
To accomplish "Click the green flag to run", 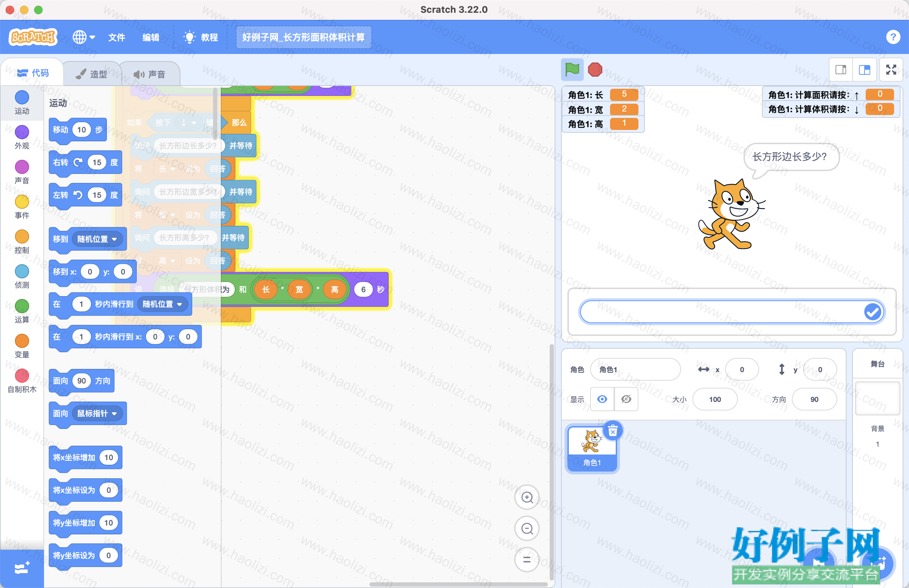I will (x=572, y=70).
